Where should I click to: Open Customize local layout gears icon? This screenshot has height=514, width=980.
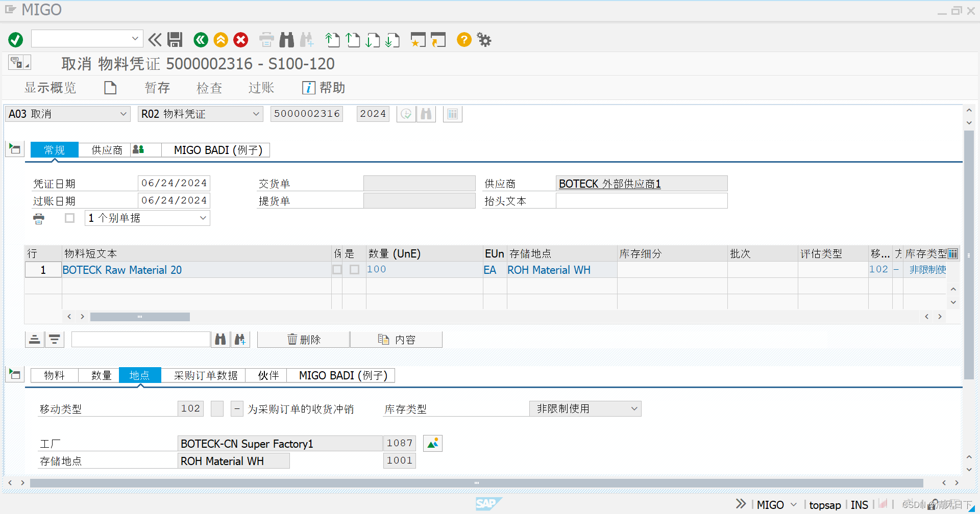coord(484,40)
